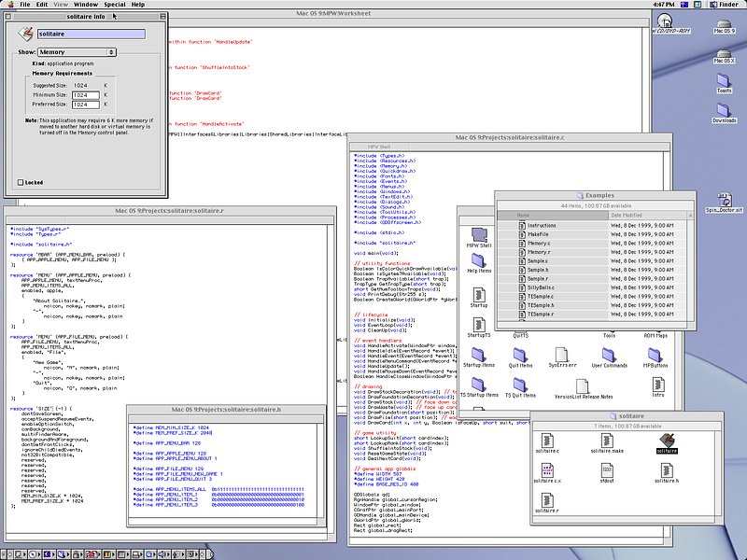Click the Preferred Size memory field
The height and width of the screenshot is (560, 747).
(86, 105)
